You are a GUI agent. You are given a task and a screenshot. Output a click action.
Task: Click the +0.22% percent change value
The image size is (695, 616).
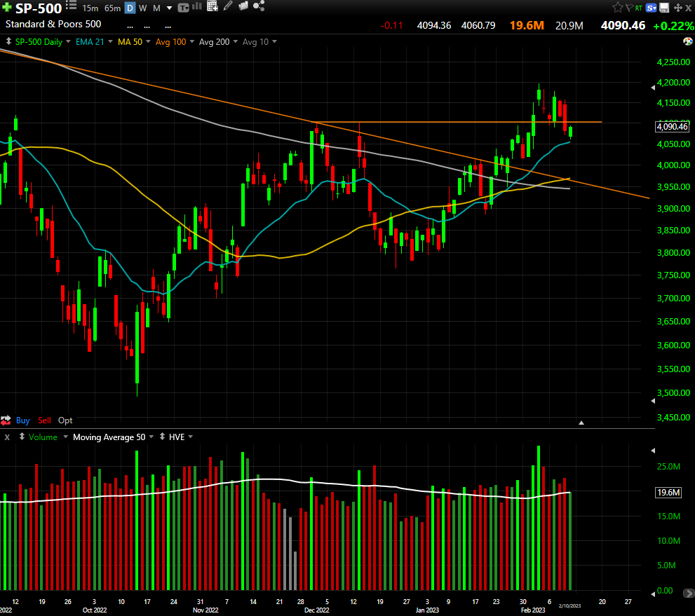tap(674, 26)
